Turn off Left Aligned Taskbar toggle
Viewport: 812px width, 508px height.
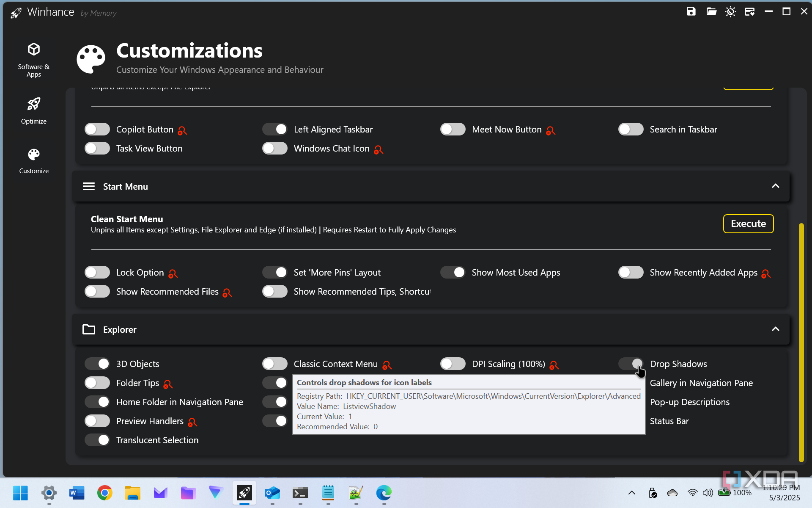(x=275, y=129)
